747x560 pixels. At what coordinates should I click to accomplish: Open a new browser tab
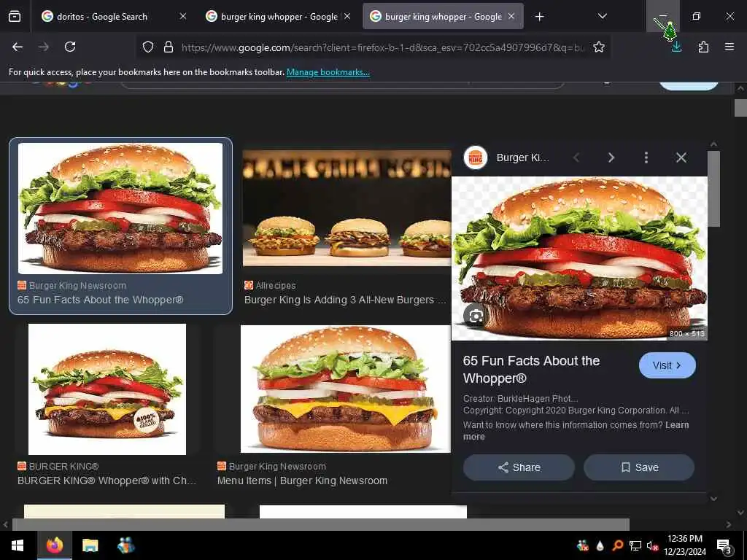tap(539, 17)
